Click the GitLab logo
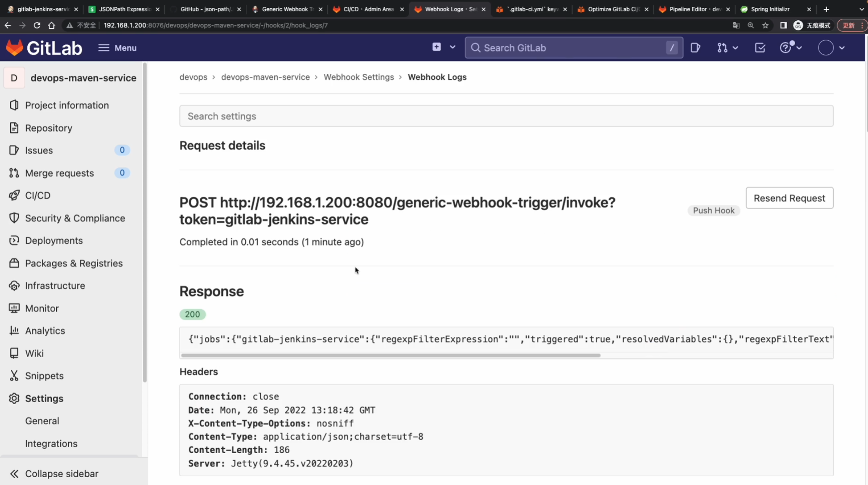 (x=44, y=48)
